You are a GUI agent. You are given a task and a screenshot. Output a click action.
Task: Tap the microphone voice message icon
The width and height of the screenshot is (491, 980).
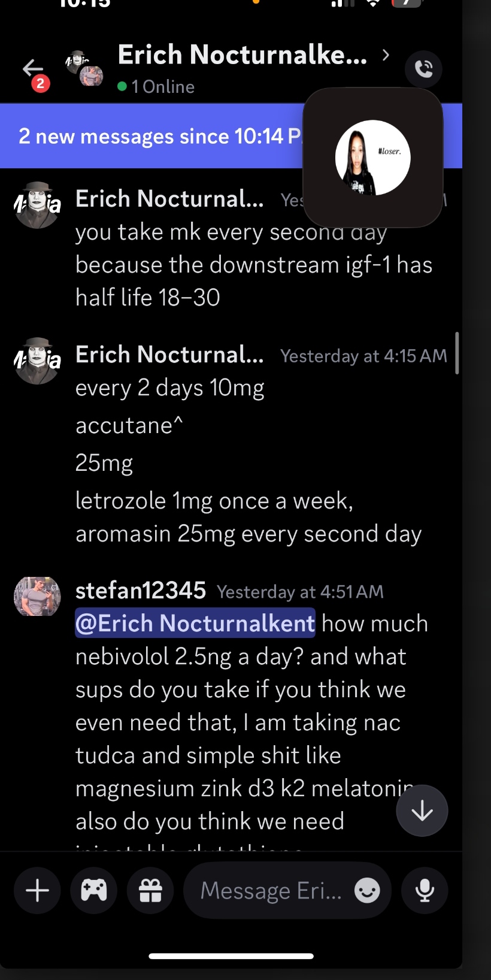(425, 890)
